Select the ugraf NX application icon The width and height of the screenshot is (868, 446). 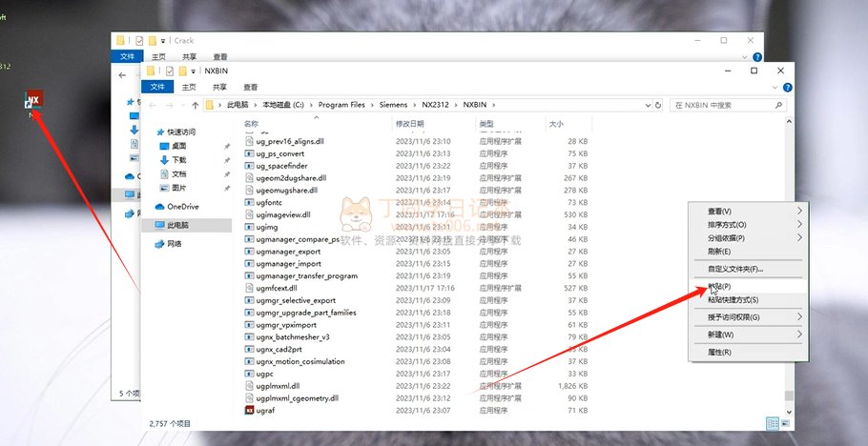coord(249,410)
